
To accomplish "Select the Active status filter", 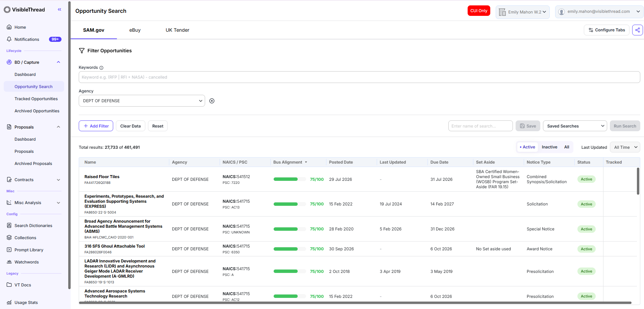I will [527, 147].
